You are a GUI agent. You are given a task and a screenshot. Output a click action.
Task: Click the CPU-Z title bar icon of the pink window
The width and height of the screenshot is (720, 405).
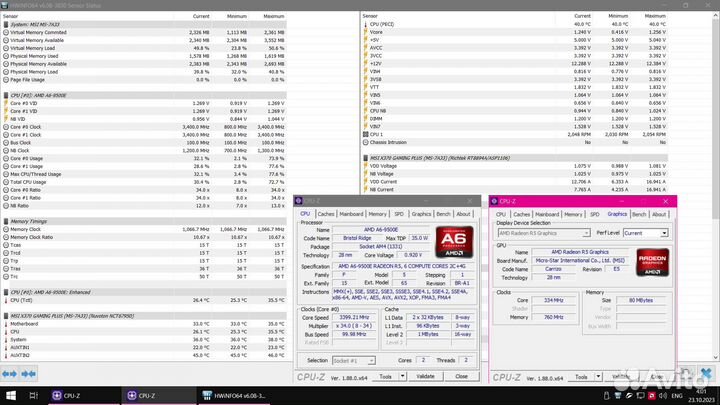point(494,201)
